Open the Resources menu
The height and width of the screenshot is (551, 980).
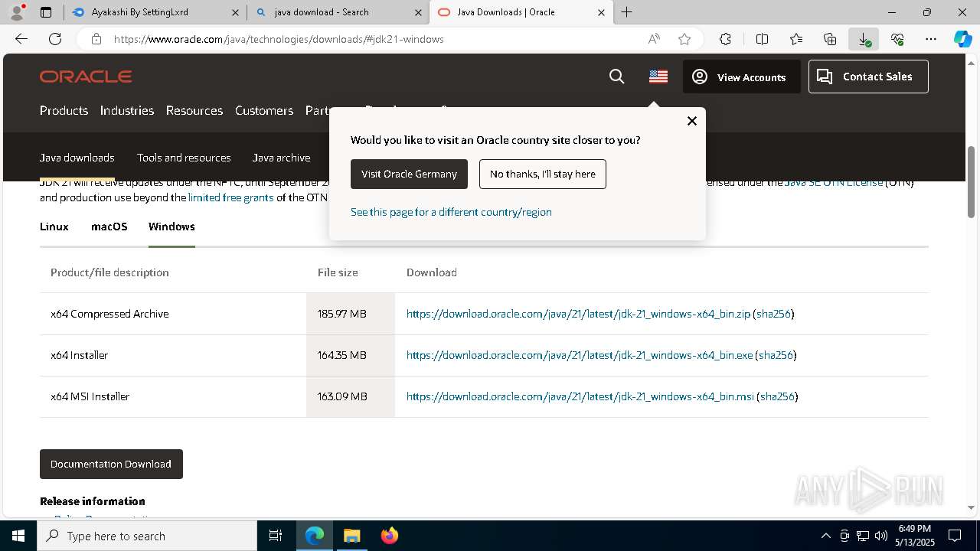194,110
